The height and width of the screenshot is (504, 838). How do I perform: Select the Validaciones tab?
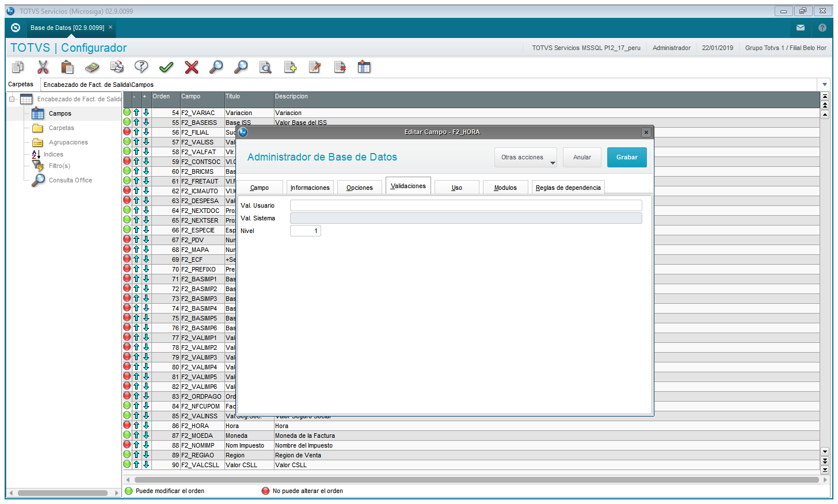pyautogui.click(x=408, y=186)
